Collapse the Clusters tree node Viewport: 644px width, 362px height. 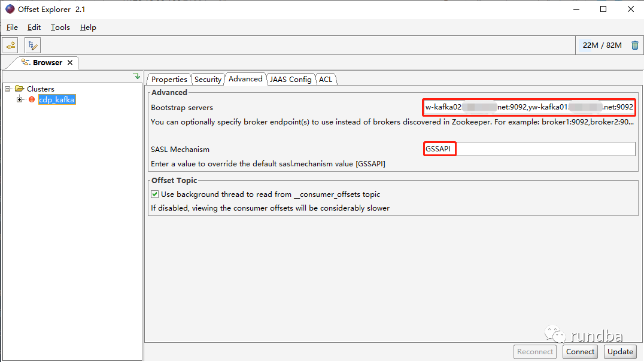(7, 89)
